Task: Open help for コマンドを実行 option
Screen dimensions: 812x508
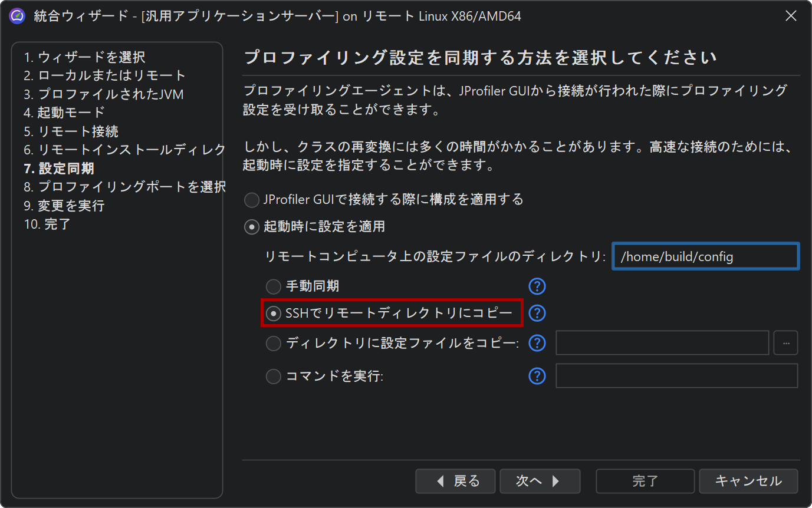Action: point(537,376)
